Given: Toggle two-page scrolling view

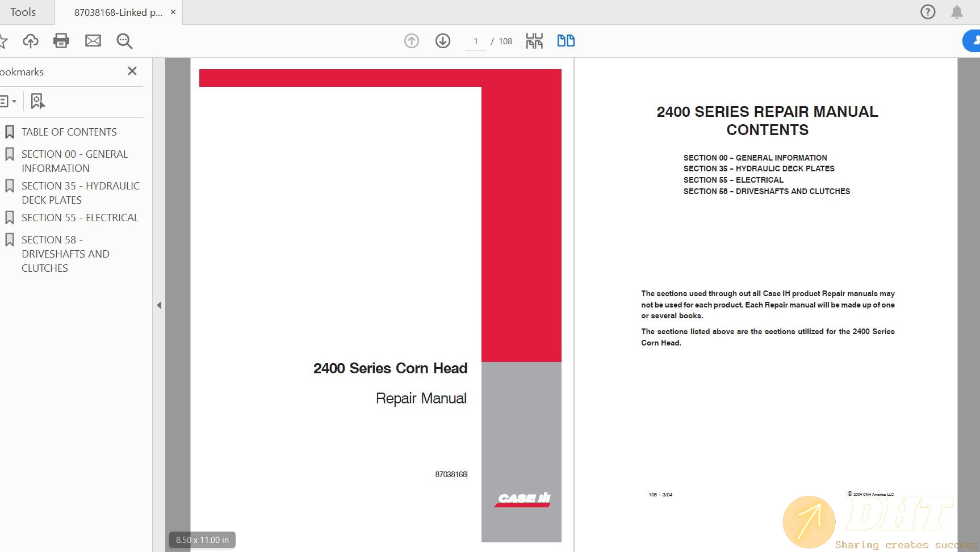Looking at the screenshot, I should [565, 41].
